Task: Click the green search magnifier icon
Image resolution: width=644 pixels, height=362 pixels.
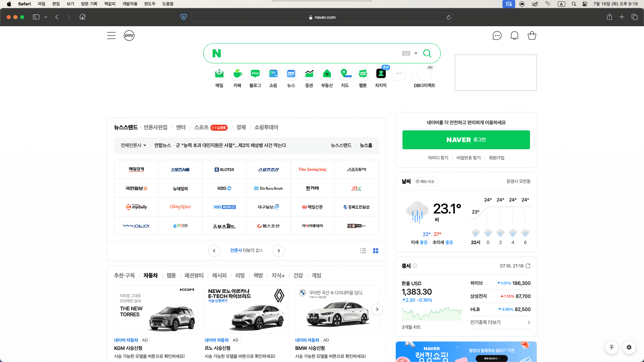Action: (427, 53)
